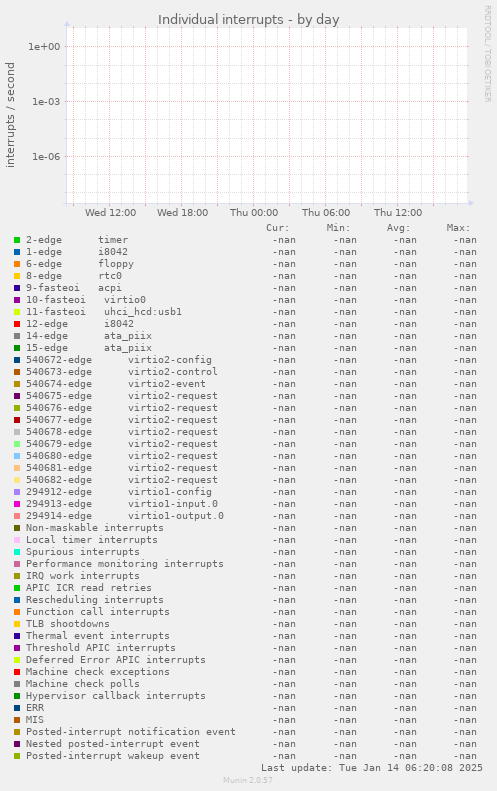The width and height of the screenshot is (497, 791).
Task: Select the Hypervisor callback interrupts label
Action: [116, 696]
